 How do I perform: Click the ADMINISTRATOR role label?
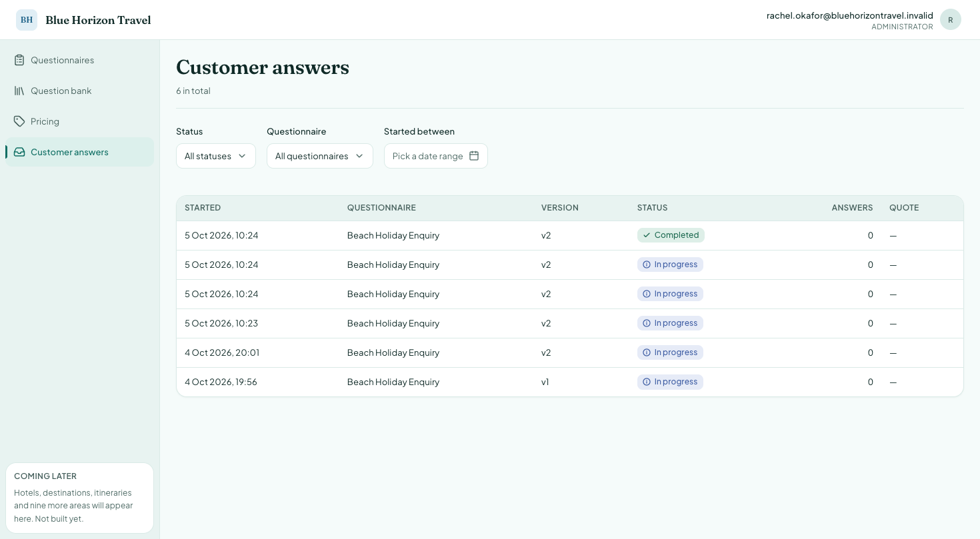tap(902, 27)
